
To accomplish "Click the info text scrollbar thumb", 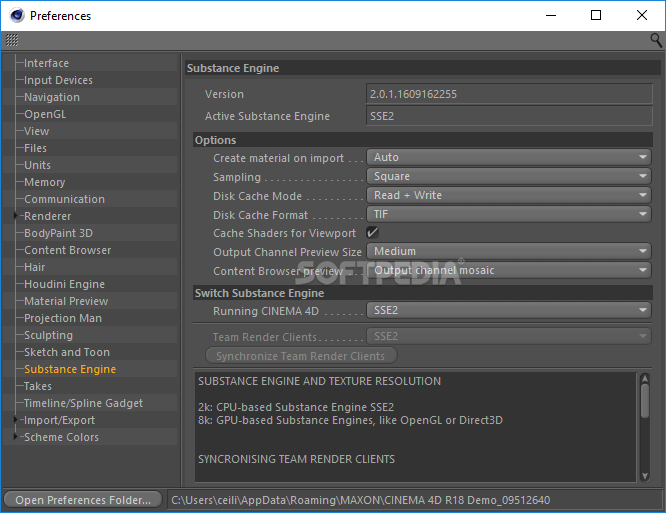I will tap(645, 401).
